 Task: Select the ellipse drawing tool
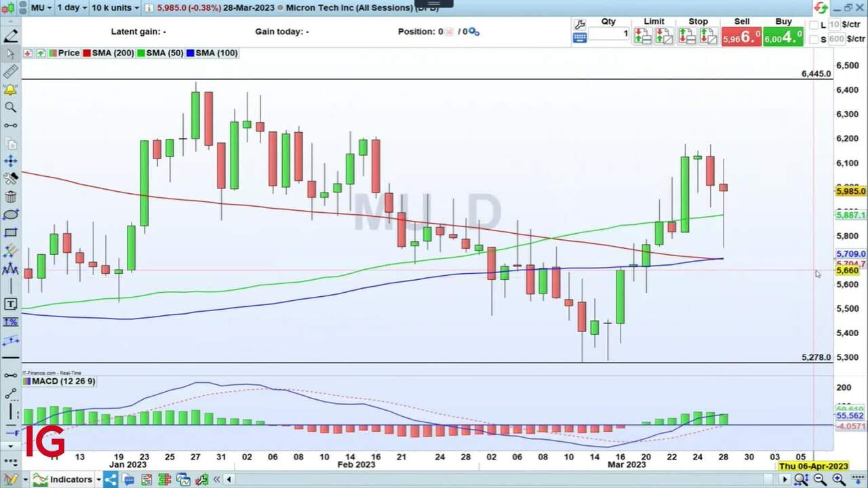(10, 215)
